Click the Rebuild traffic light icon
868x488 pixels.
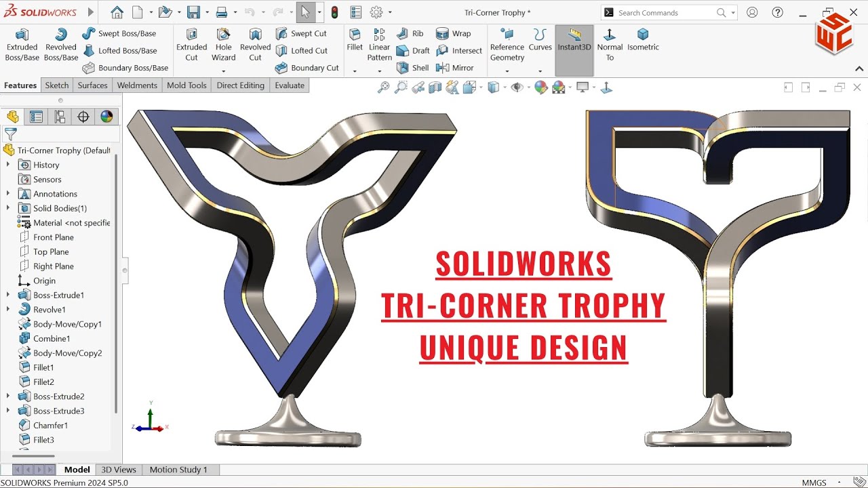pos(334,12)
